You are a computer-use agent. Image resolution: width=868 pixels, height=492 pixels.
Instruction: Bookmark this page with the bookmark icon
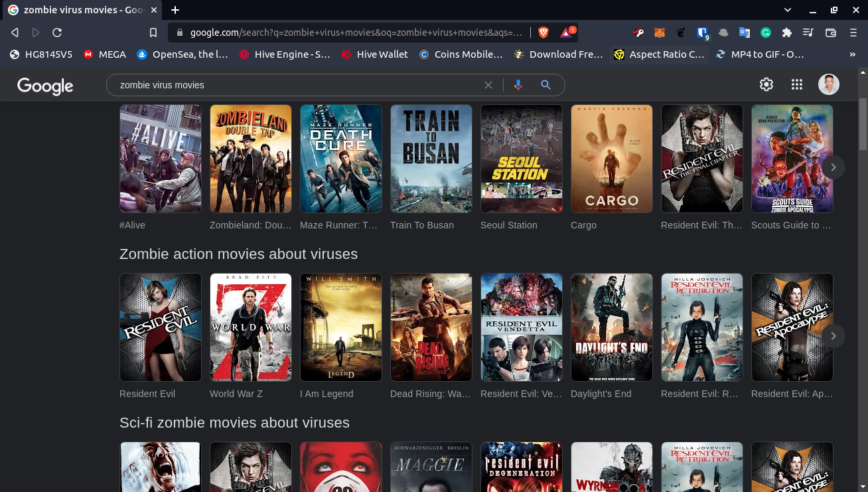pos(153,33)
